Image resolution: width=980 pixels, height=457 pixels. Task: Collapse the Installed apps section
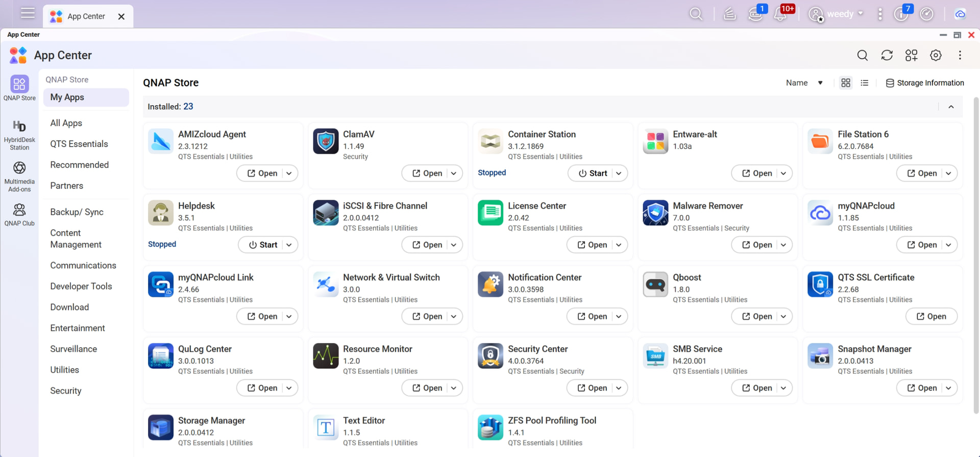tap(951, 107)
